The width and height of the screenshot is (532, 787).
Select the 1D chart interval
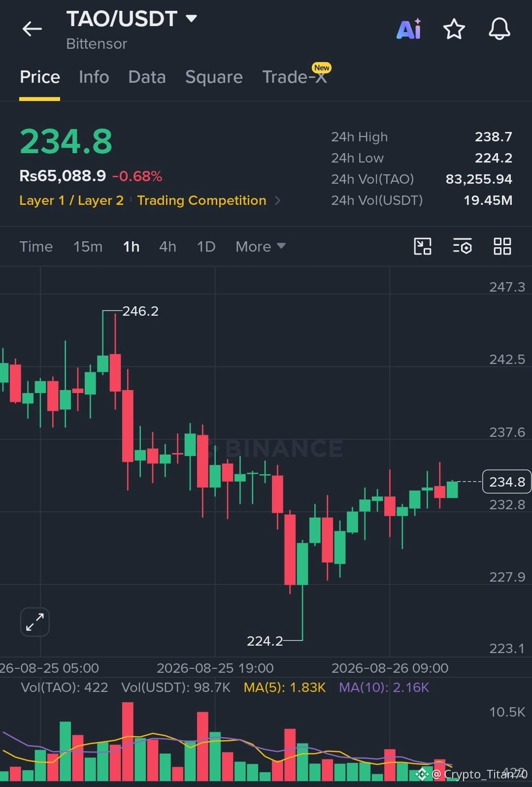[206, 246]
